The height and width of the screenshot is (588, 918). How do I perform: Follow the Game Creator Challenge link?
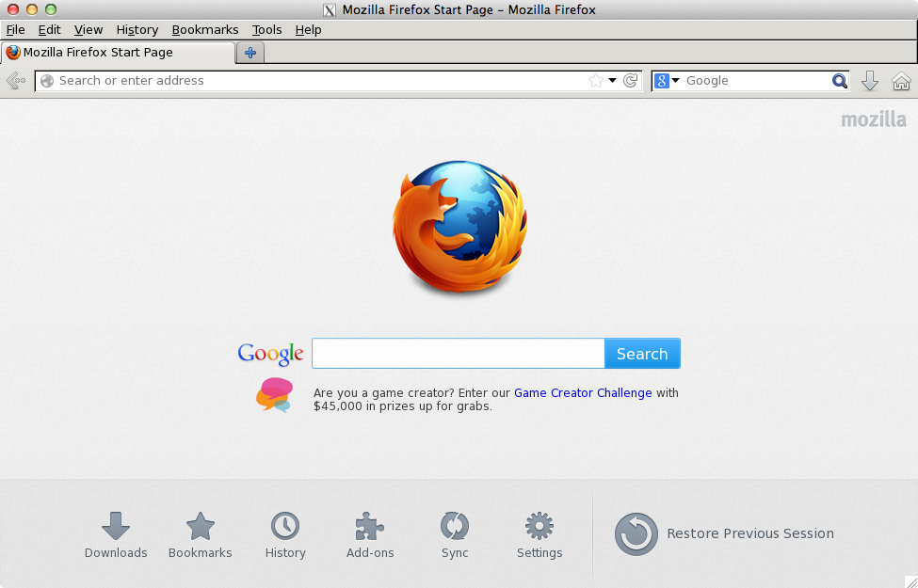[583, 393]
